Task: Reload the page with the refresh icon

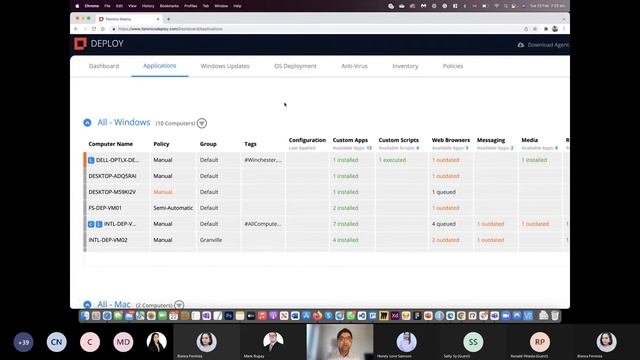Action: tap(94, 29)
